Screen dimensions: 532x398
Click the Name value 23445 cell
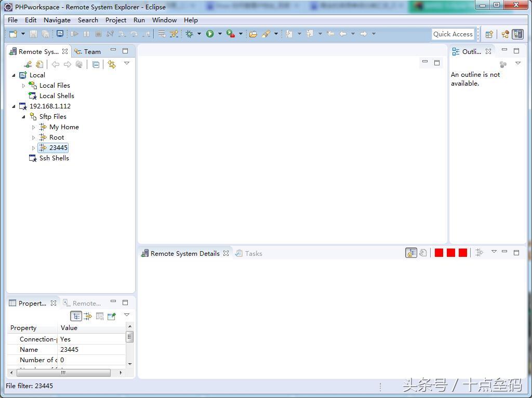click(91, 350)
